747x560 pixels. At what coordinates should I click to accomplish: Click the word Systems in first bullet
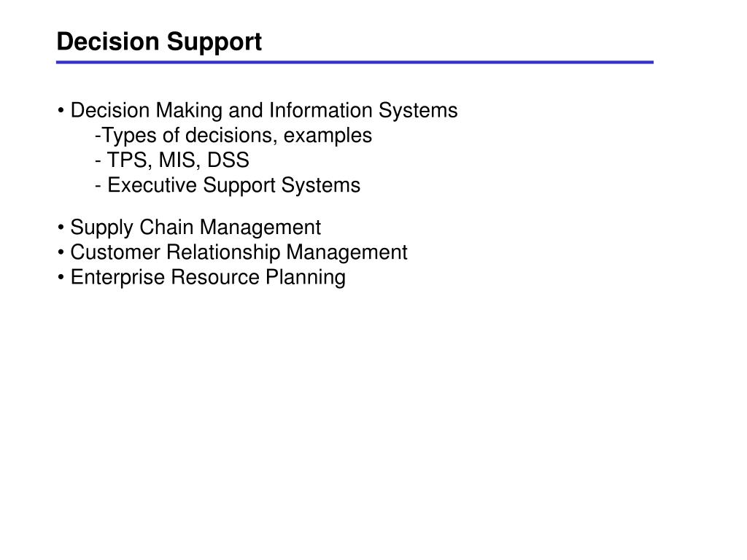coord(418,111)
